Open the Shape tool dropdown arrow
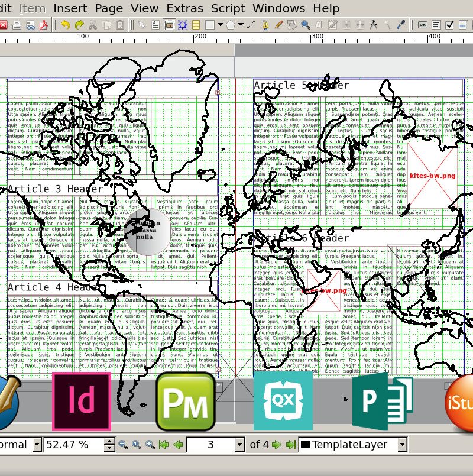The width and height of the screenshot is (473, 476). 220,25
